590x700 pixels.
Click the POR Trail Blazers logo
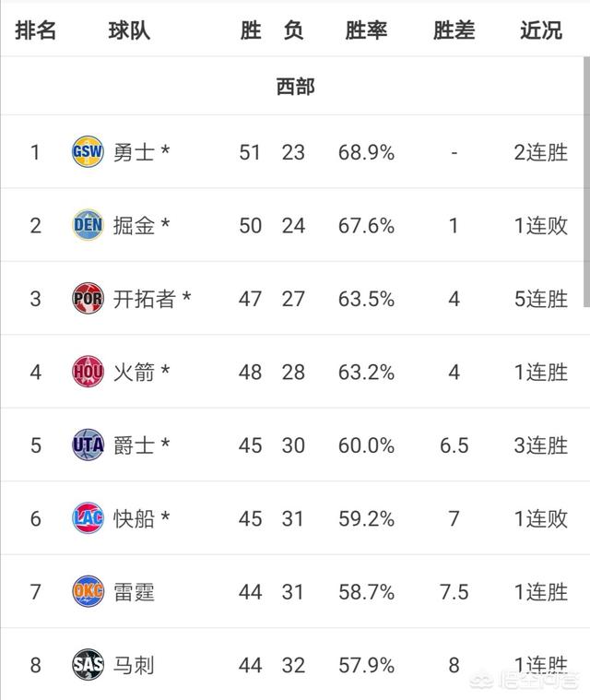(x=88, y=298)
